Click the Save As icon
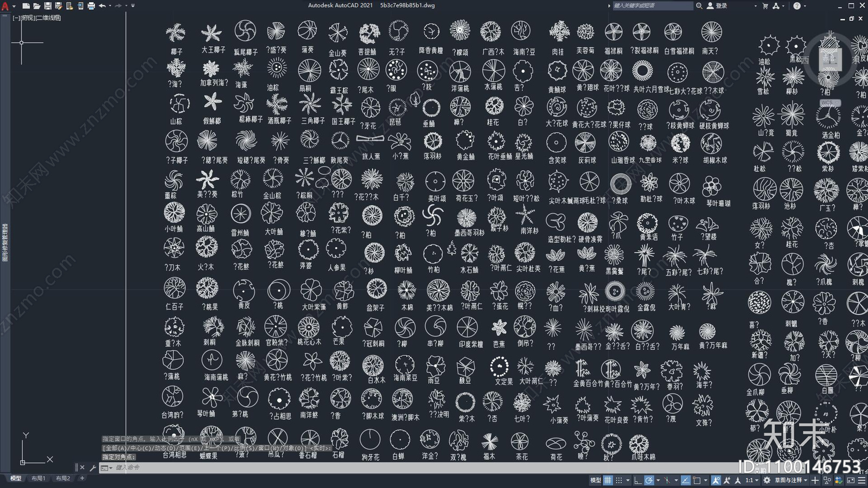868x488 pixels. coord(58,5)
